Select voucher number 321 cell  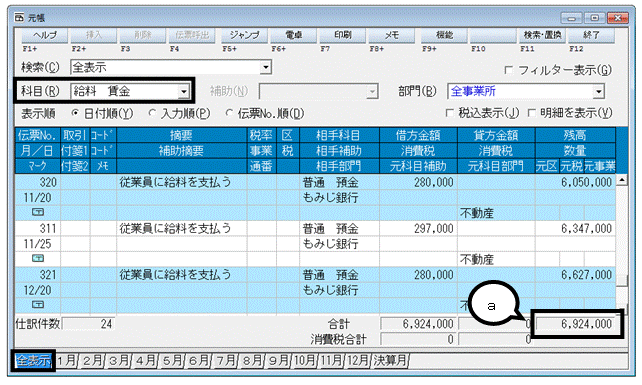[x=38, y=274]
